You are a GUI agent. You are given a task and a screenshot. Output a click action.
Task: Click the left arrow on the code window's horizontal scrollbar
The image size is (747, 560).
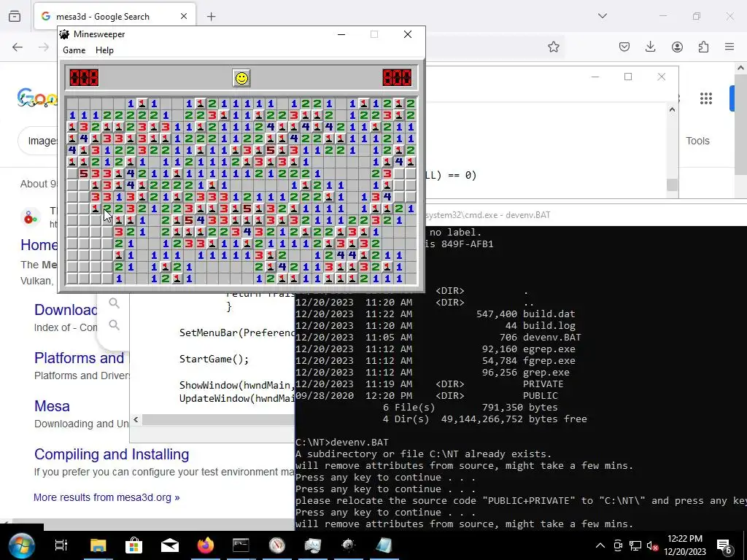[x=136, y=419]
